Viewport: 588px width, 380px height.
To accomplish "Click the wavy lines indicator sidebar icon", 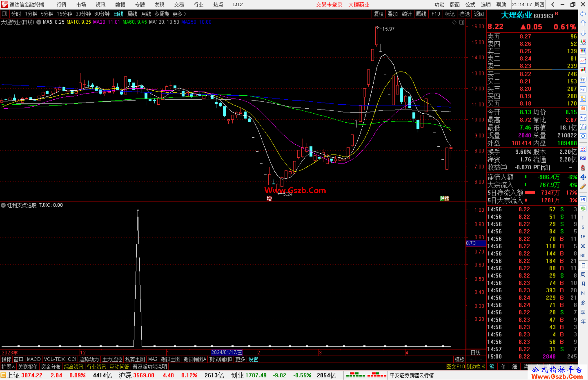I will 583,149.
